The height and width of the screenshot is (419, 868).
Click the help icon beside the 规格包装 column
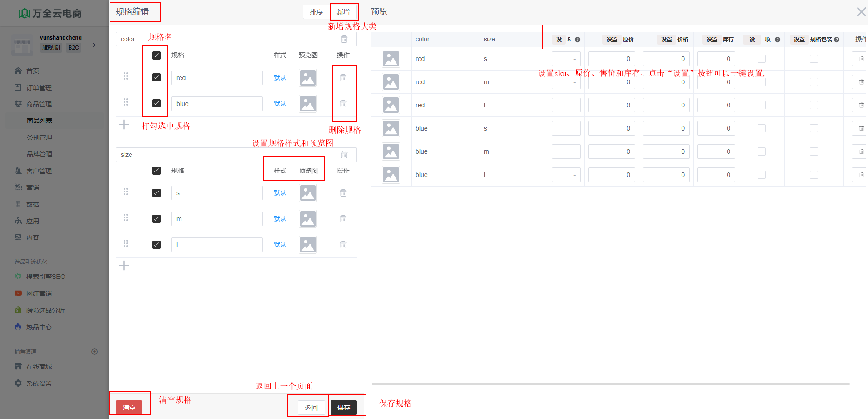click(x=837, y=40)
